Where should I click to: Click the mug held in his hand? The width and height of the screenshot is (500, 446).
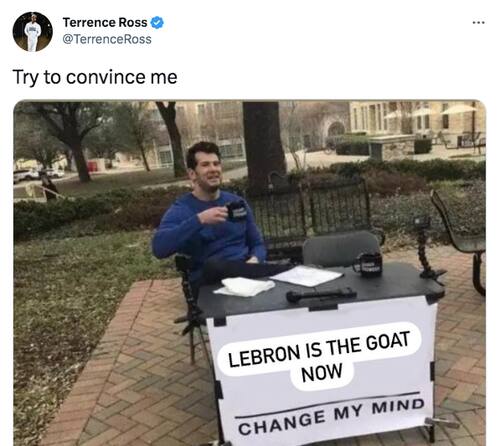236,210
